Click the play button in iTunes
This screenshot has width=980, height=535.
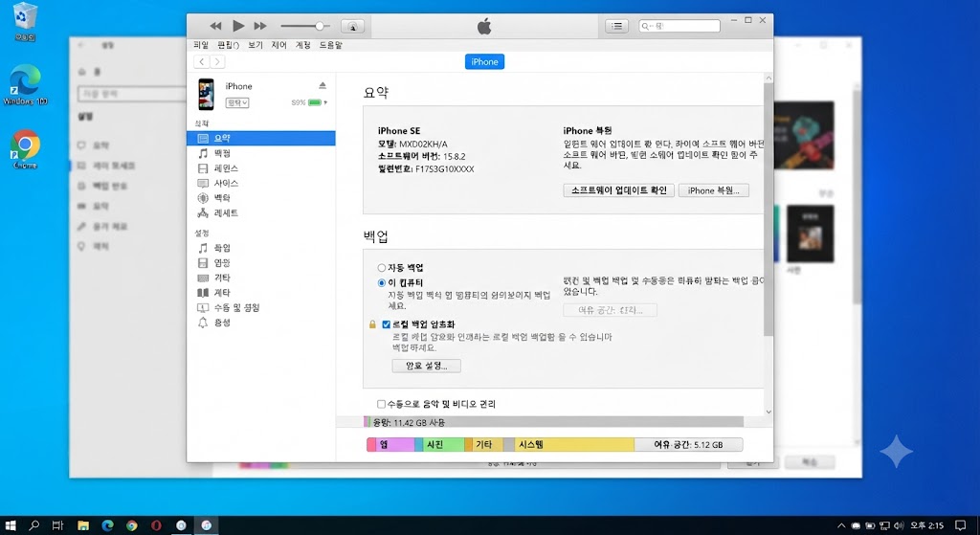pyautogui.click(x=238, y=26)
